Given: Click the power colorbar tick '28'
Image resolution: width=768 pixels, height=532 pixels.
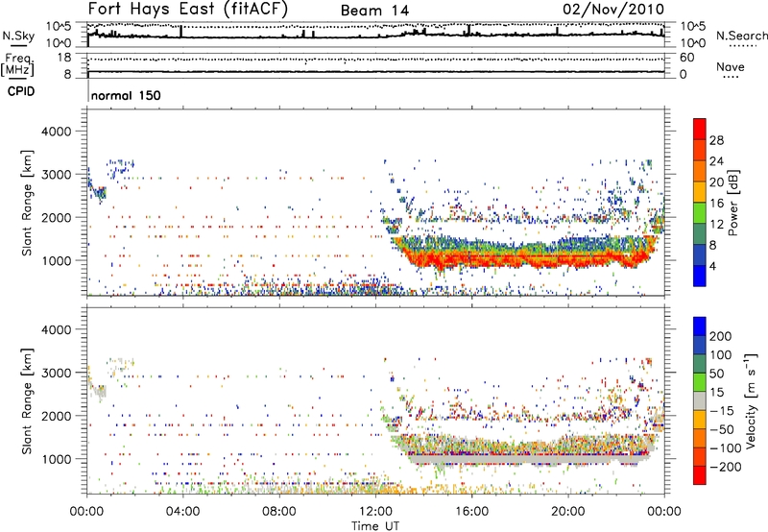Looking at the screenshot, I should 716,140.
